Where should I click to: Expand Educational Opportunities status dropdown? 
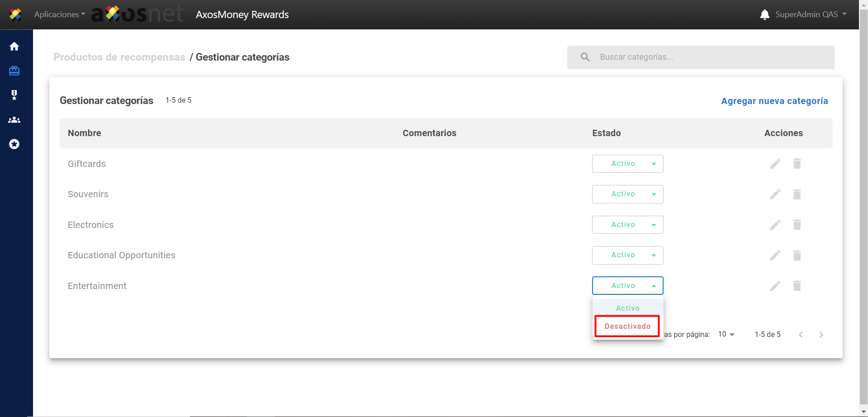click(627, 255)
